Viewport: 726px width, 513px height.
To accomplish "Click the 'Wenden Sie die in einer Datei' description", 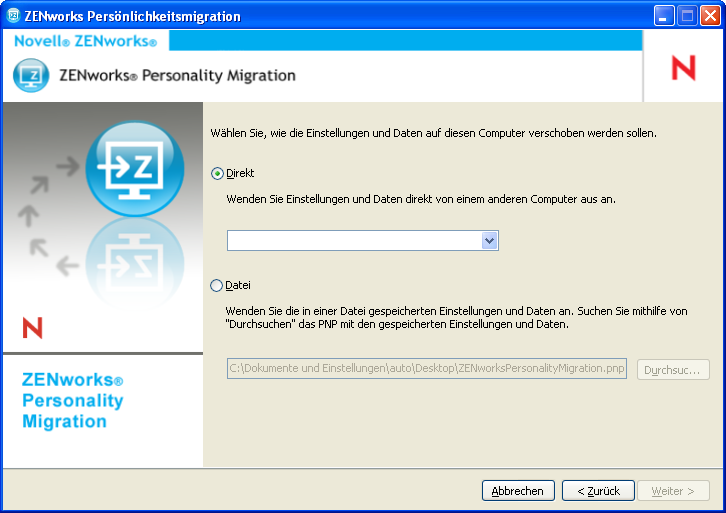I will pos(456,318).
